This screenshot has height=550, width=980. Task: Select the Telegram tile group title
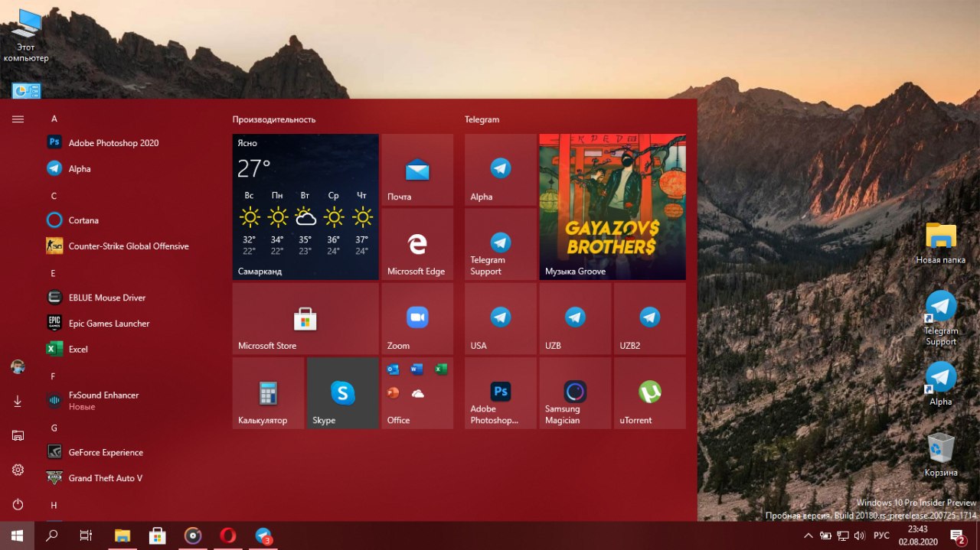point(482,119)
